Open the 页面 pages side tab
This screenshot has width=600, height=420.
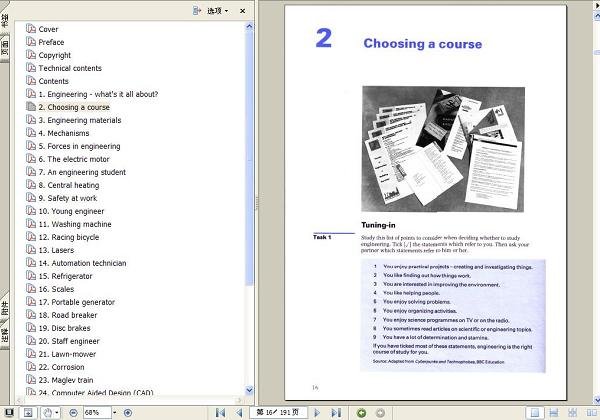coord(6,45)
